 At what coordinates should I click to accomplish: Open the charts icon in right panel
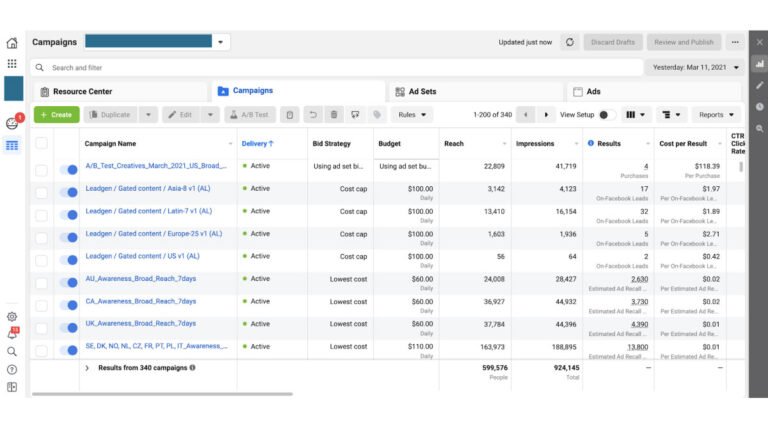pyautogui.click(x=759, y=64)
